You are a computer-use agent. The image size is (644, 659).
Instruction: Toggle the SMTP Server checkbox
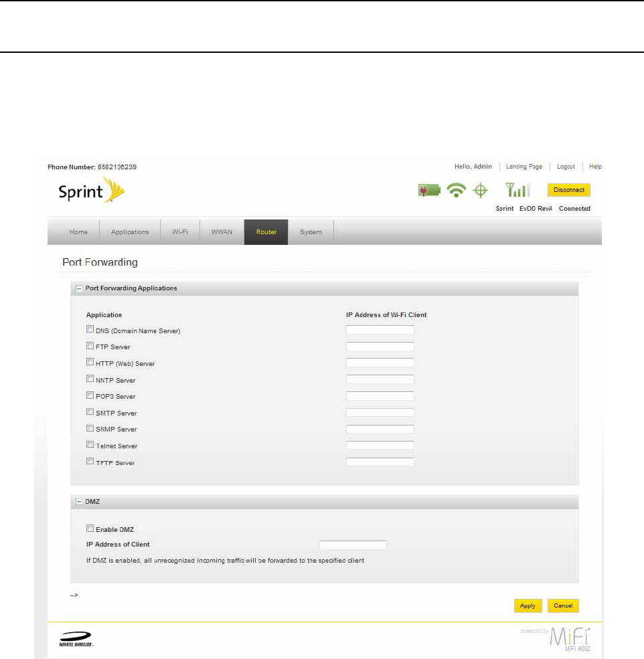click(90, 411)
